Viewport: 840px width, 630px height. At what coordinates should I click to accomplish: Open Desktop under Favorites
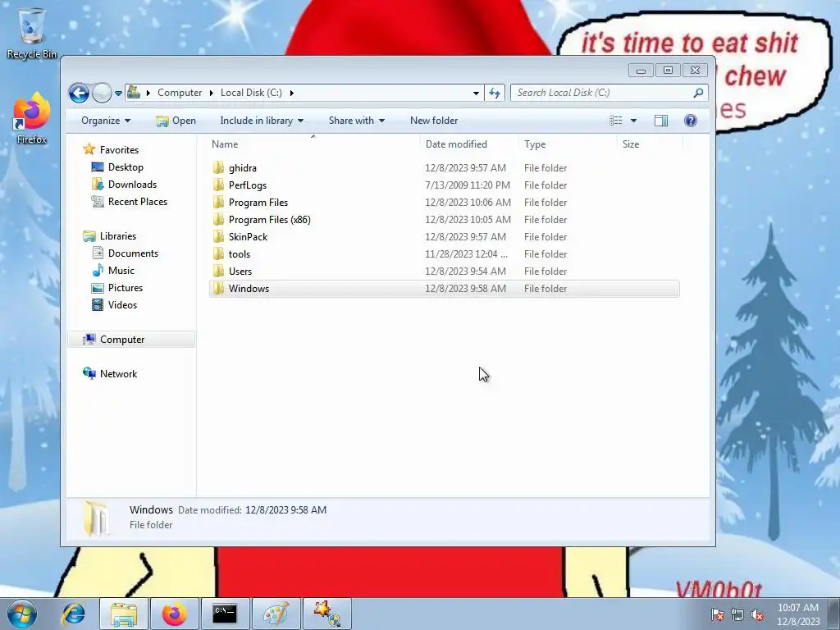[x=126, y=167]
